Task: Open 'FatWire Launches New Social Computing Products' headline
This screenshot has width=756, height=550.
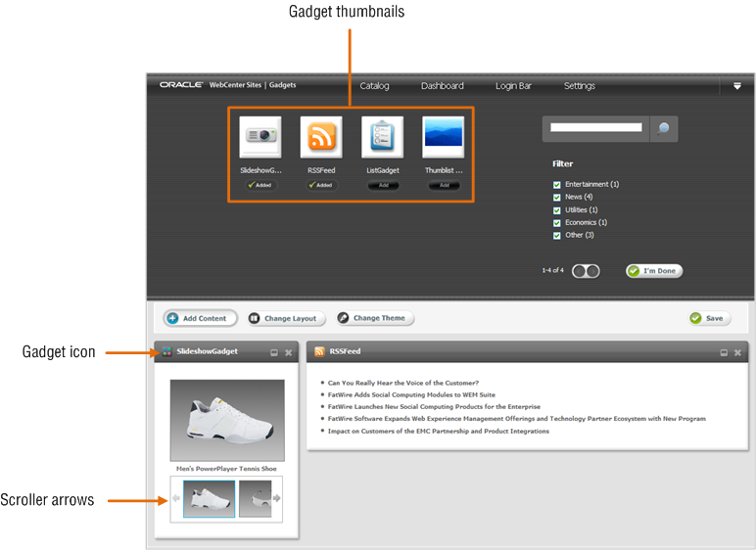Action: pos(434,407)
